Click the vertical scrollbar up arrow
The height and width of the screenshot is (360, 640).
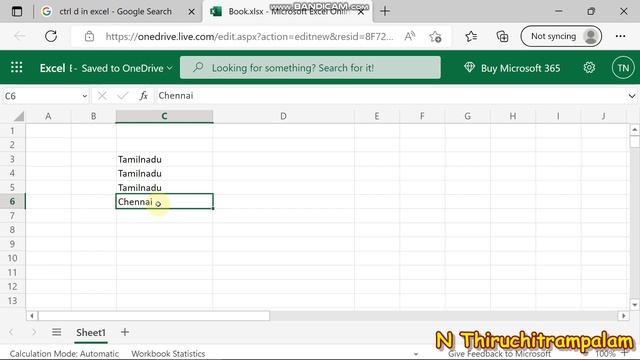pos(634,130)
